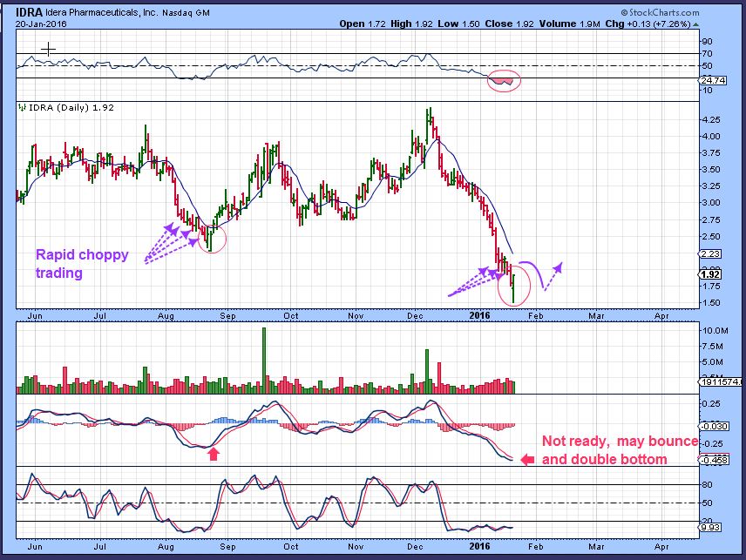Click the 1.92 last price label
The height and width of the screenshot is (560, 746).
[x=710, y=274]
